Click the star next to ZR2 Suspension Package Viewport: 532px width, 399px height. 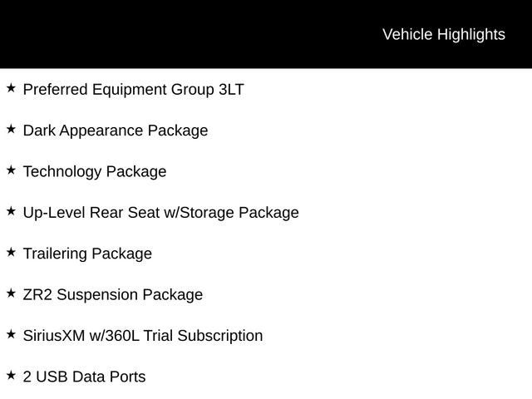pyautogui.click(x=11, y=293)
